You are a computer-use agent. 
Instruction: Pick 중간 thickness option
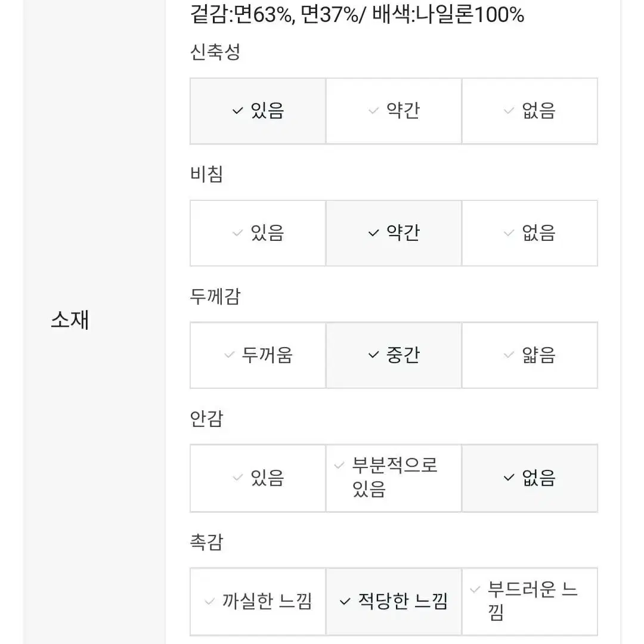(x=394, y=355)
